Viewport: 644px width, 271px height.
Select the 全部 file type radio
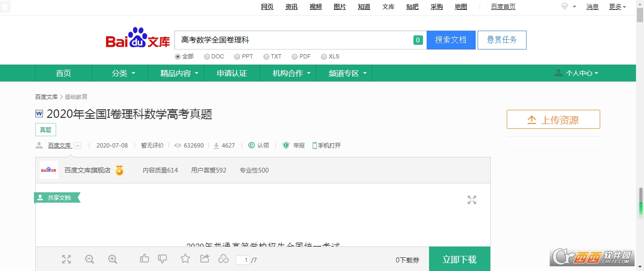coord(178,57)
